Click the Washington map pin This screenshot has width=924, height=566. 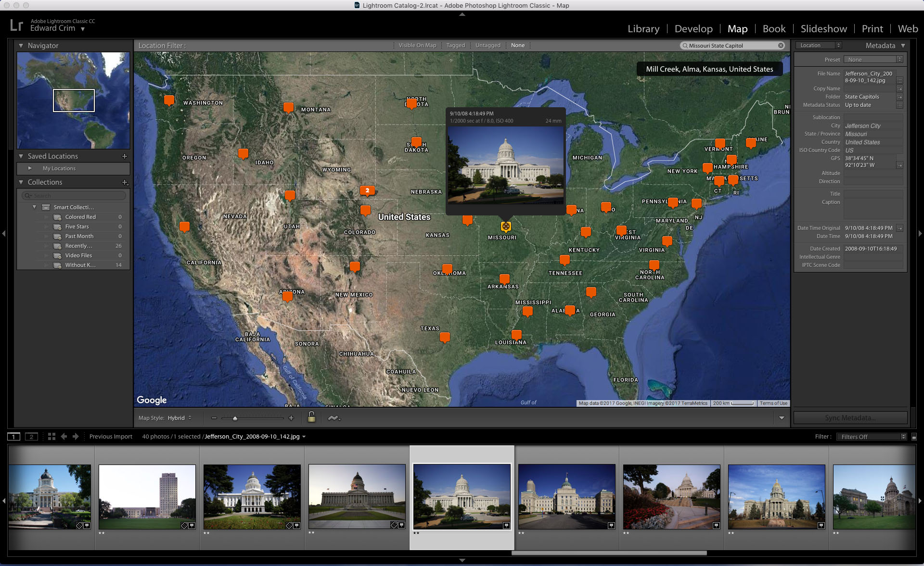tap(169, 100)
